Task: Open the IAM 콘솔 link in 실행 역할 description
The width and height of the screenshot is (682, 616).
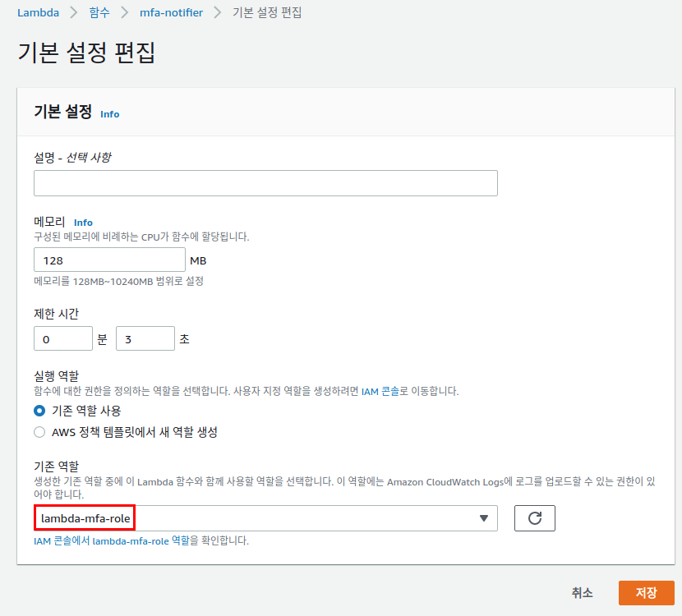Action: tap(380, 391)
